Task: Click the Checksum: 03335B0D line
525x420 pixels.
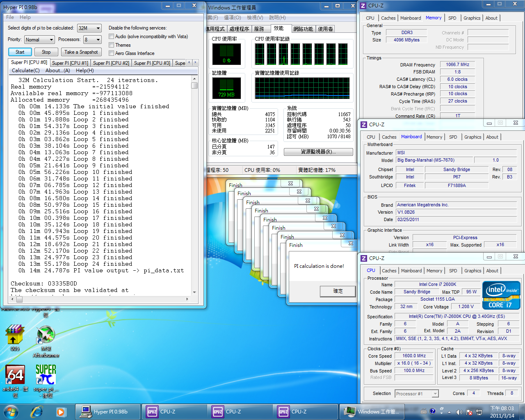Action: (x=44, y=283)
